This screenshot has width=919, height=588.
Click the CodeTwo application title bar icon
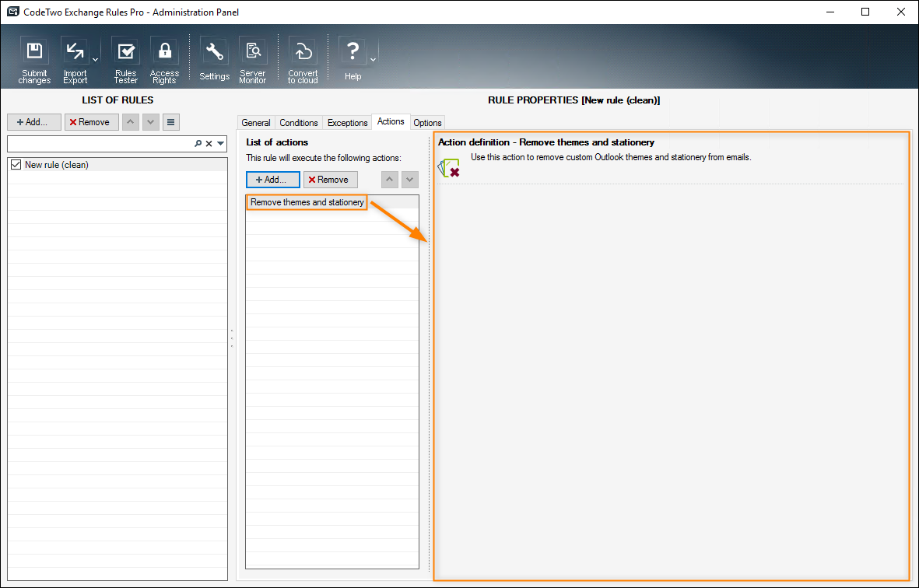click(13, 12)
